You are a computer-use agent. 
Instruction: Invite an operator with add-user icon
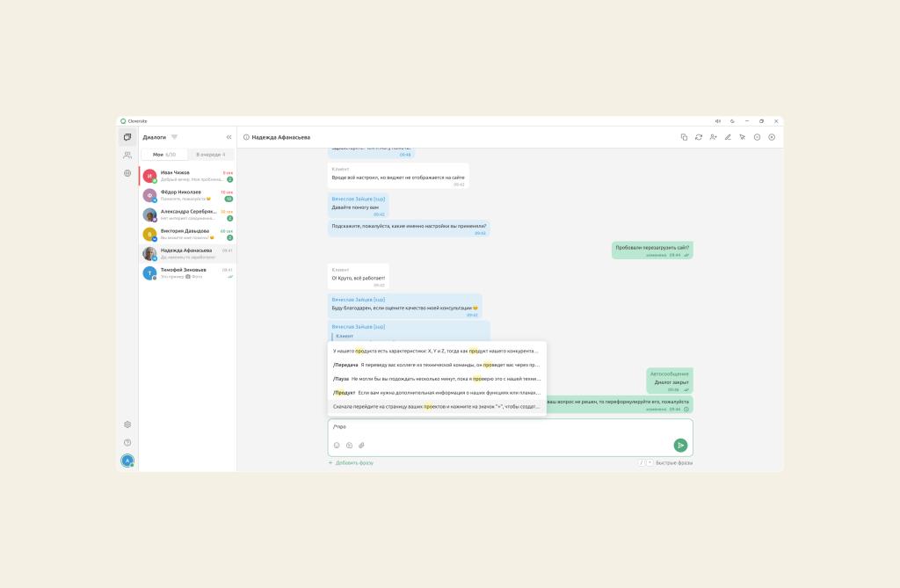(714, 137)
